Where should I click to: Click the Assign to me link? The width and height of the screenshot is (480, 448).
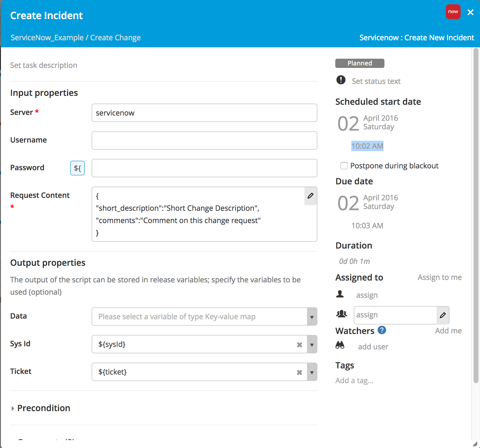click(439, 277)
